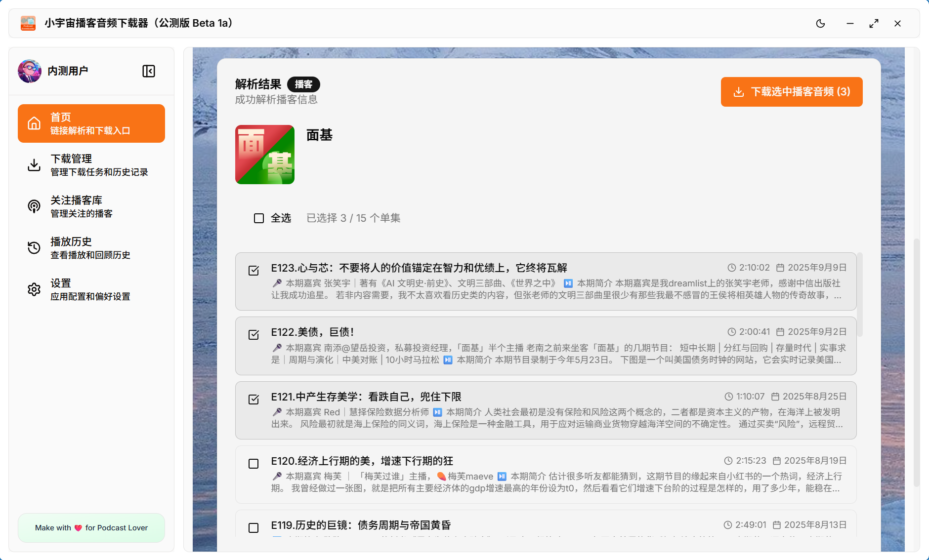929x560 pixels.
Task: Click 下载选中播客音频 (3) button
Action: coord(791,92)
